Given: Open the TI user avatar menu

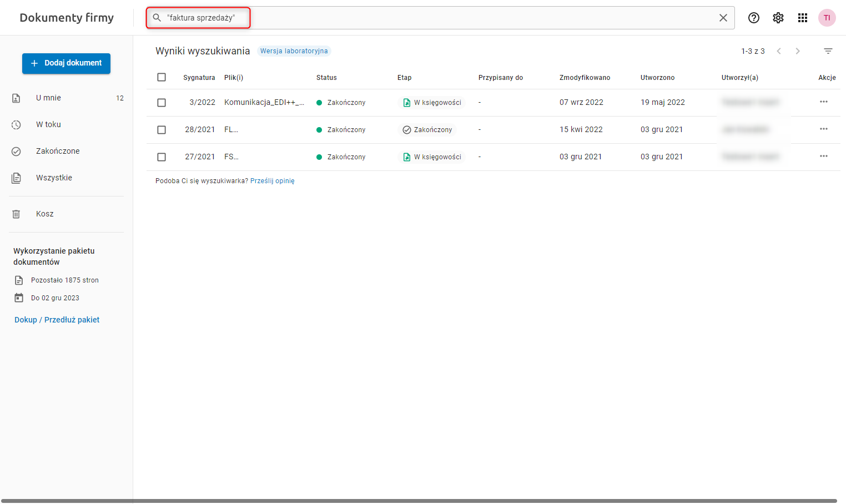Looking at the screenshot, I should (827, 18).
